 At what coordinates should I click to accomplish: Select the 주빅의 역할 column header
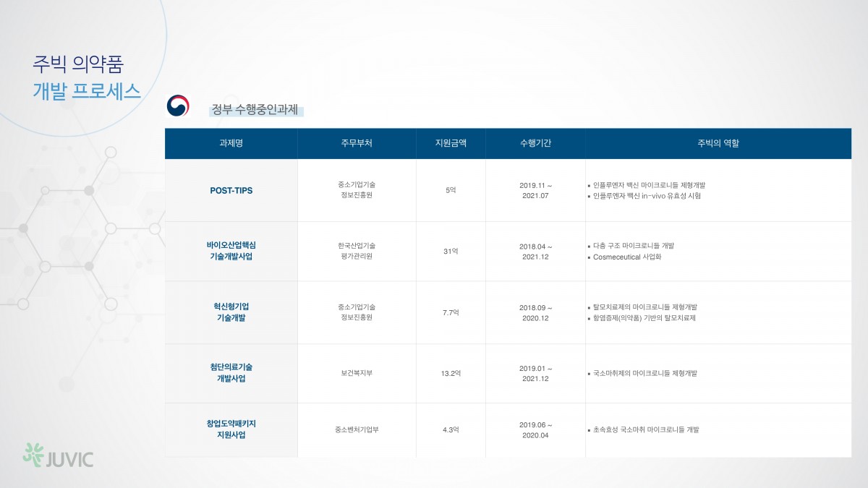[x=718, y=143]
